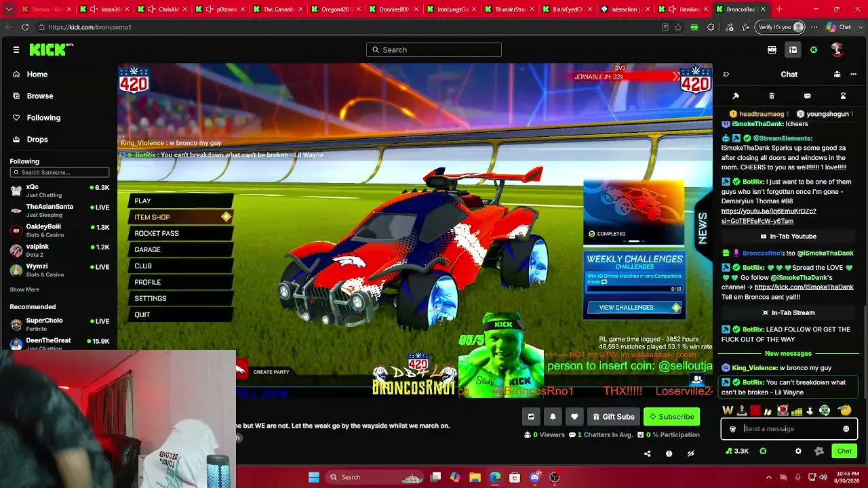Open a new browser tab
The image size is (868, 488).
coord(779,9)
